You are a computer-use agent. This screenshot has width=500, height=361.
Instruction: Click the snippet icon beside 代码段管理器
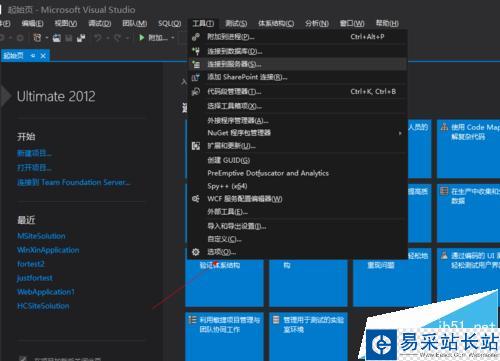(x=196, y=91)
